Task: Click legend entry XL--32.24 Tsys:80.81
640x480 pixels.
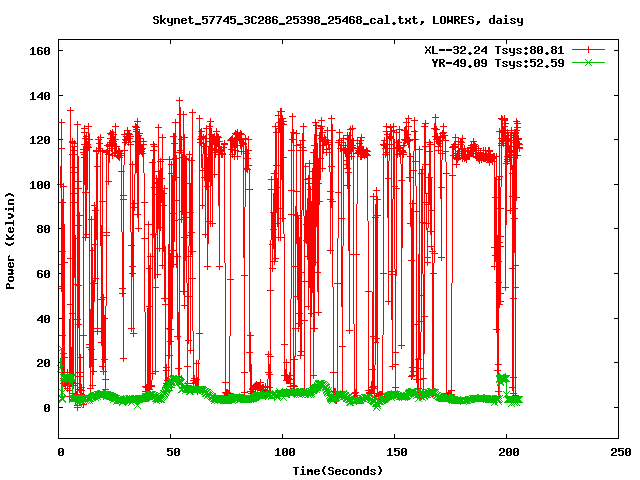Action: point(494,50)
